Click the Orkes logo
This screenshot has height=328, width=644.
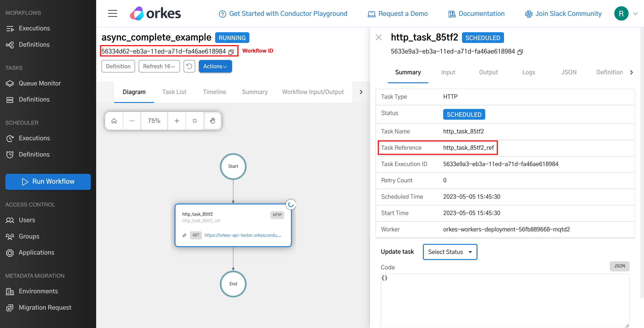[155, 13]
